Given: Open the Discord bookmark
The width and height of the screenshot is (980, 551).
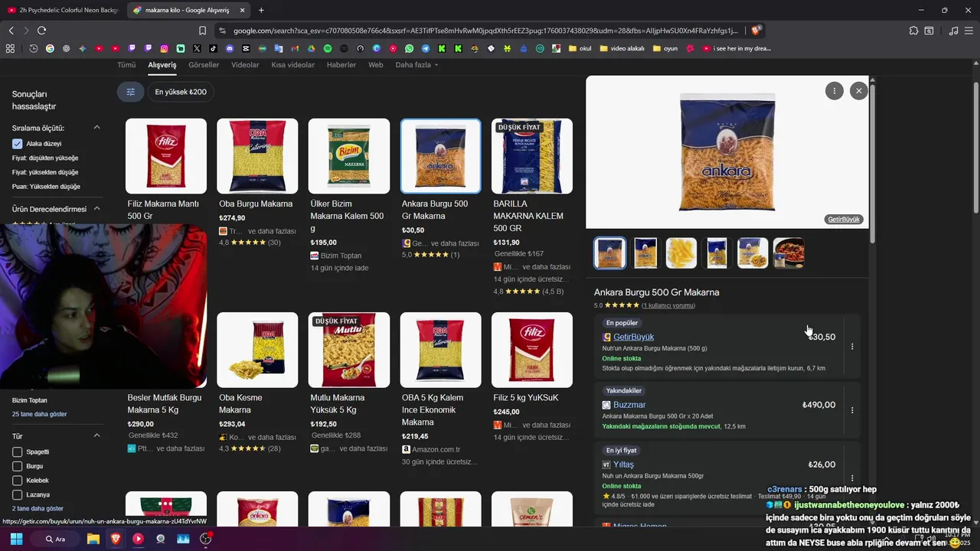Looking at the screenshot, I should [x=230, y=48].
